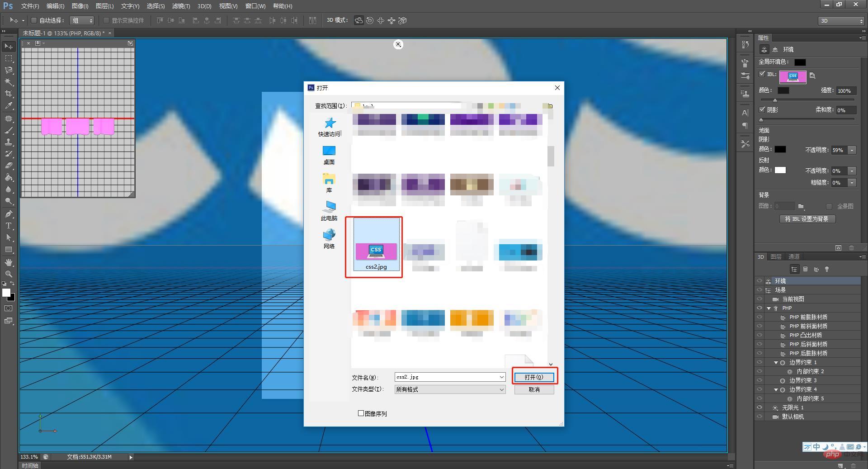The height and width of the screenshot is (469, 868).
Task: Open the 文件名 combo box dropdown arrow
Action: (501, 377)
